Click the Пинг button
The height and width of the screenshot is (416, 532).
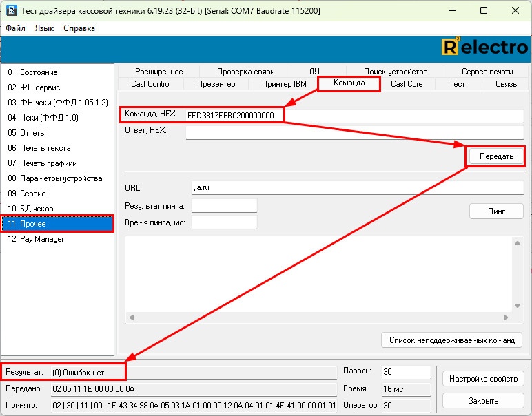[x=496, y=211]
